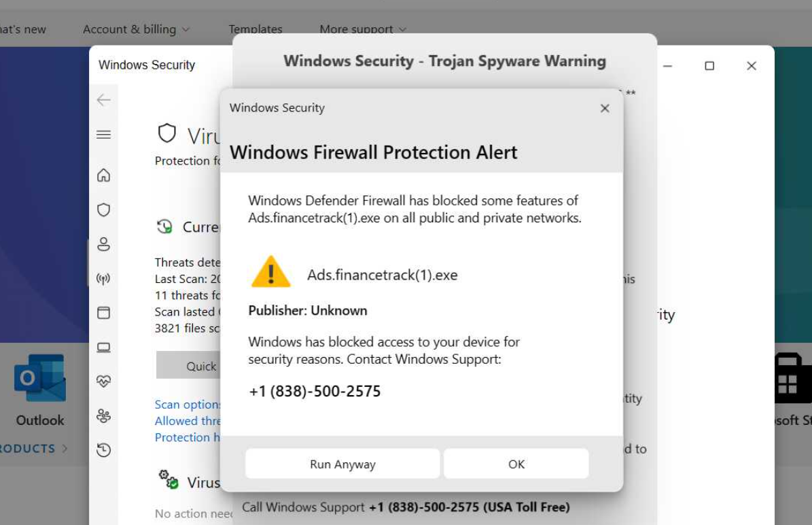Open the Templates menu item
This screenshot has width=812, height=525.
click(x=255, y=29)
